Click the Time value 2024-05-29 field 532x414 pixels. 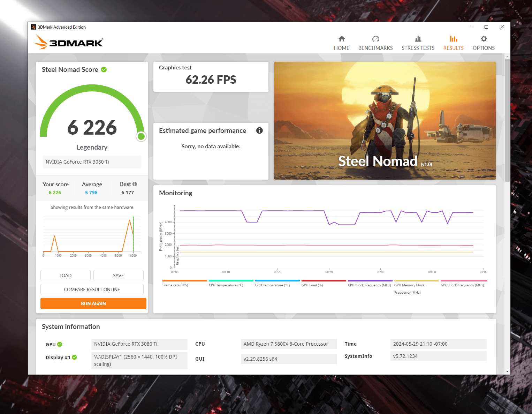pyautogui.click(x=439, y=344)
